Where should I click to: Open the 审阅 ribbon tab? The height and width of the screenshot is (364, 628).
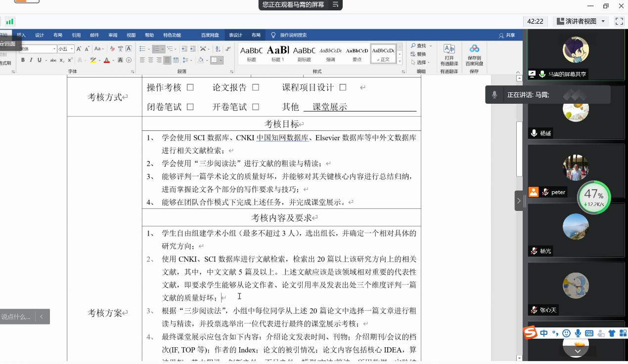pyautogui.click(x=113, y=35)
